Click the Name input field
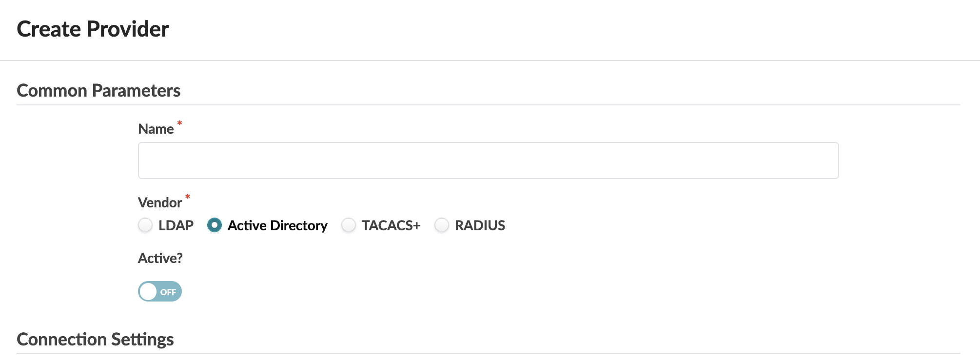 (x=488, y=161)
